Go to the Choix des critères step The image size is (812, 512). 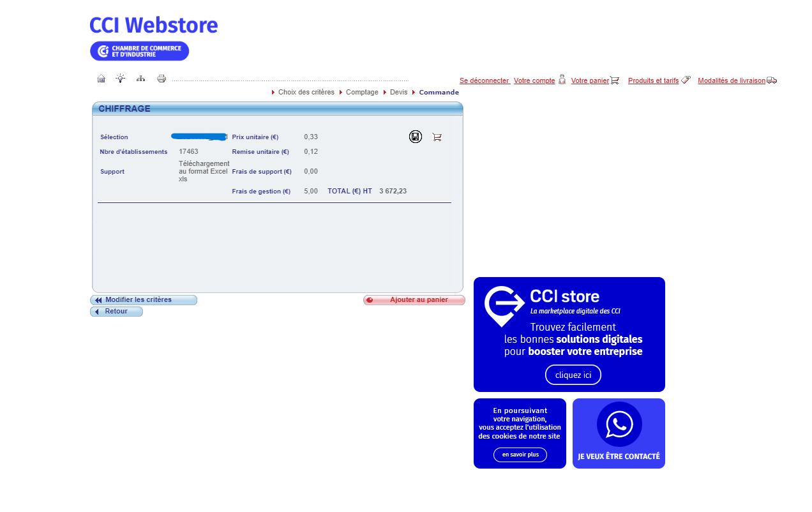coord(306,93)
